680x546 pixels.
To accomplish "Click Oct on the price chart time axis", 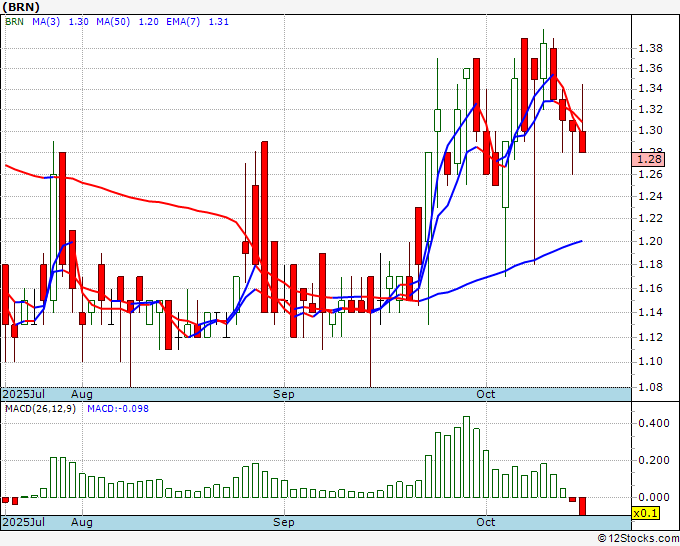I will (x=486, y=394).
